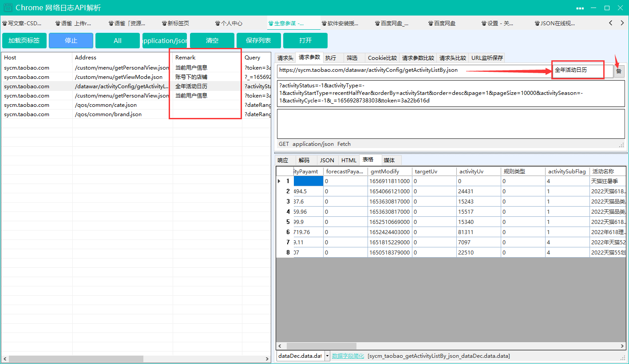This screenshot has height=364, width=629.
Task: Switch to the 写文章-CSD browser tab
Action: click(x=22, y=23)
